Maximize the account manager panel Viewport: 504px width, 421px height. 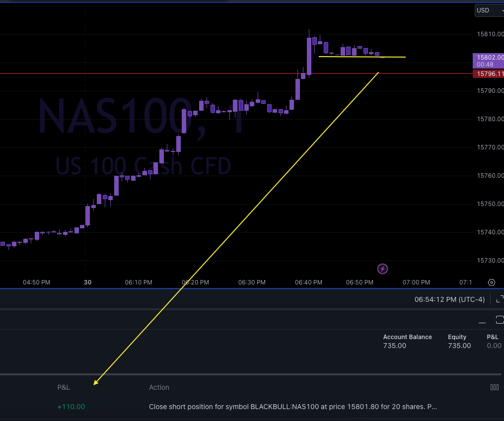click(x=500, y=320)
